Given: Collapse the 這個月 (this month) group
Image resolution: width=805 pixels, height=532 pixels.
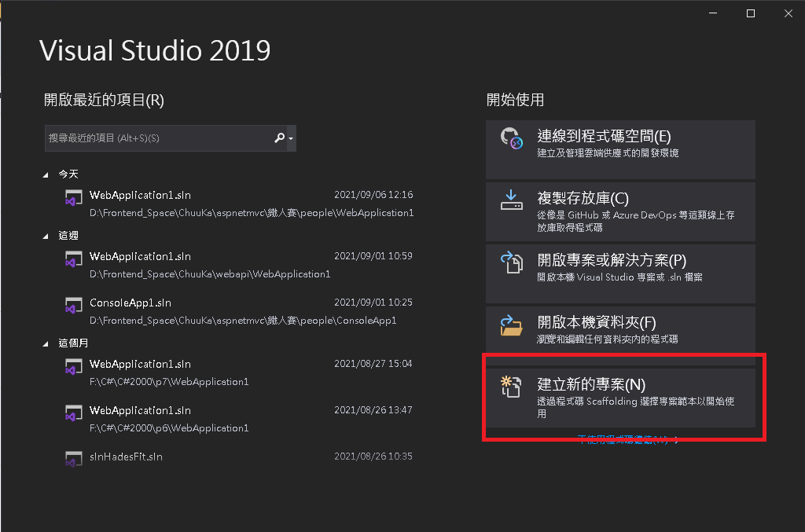Looking at the screenshot, I should [46, 343].
